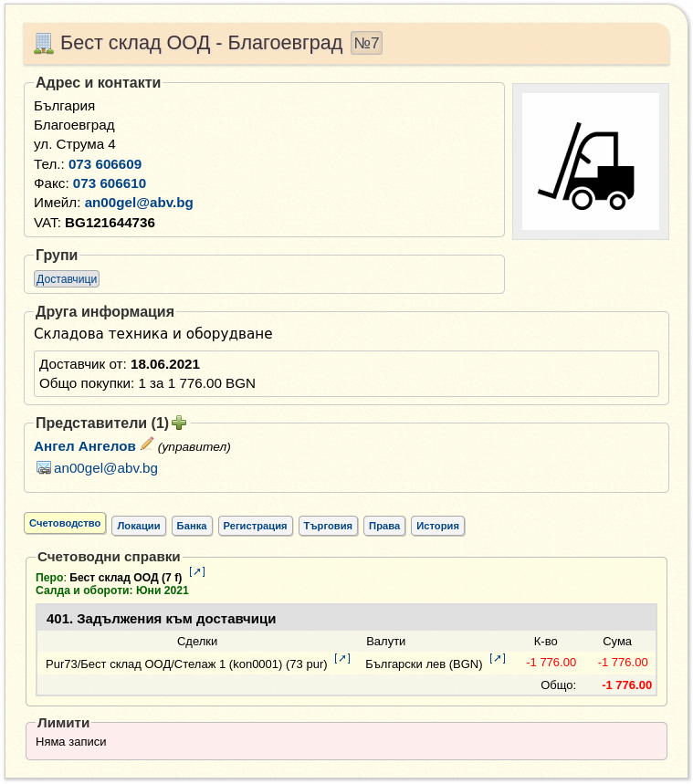Switch to the Локации tab
Image resolution: width=693 pixels, height=784 pixels.
pyautogui.click(x=139, y=526)
